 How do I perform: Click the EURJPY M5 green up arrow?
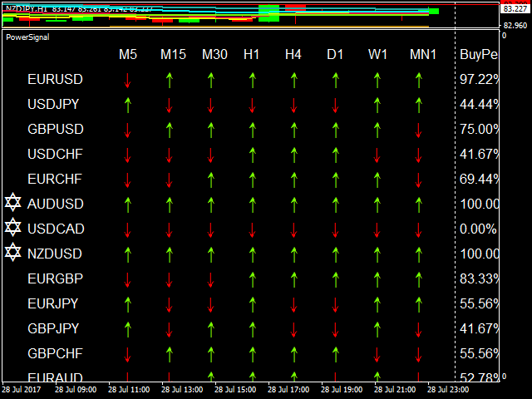pyautogui.click(x=127, y=304)
